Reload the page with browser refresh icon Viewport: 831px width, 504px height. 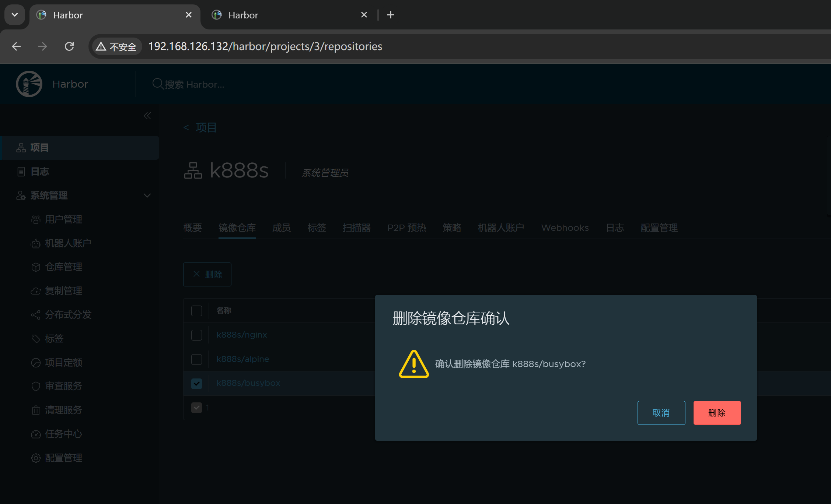[69, 46]
